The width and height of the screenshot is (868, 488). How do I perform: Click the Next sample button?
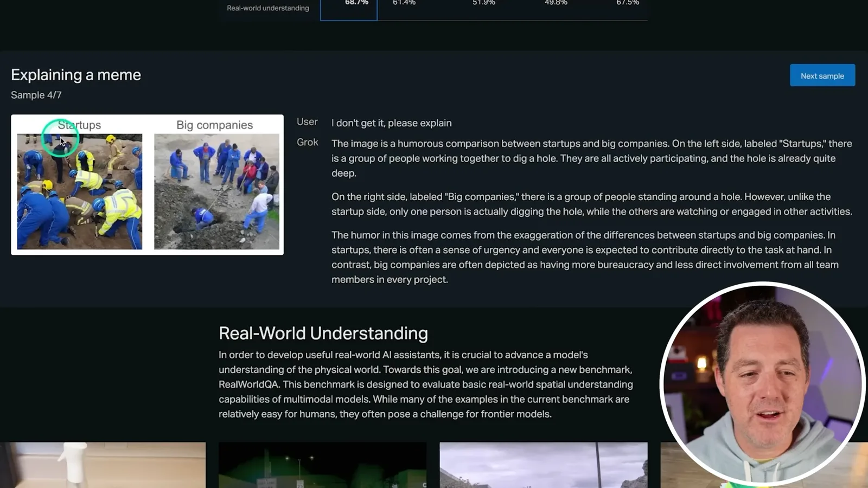point(822,75)
